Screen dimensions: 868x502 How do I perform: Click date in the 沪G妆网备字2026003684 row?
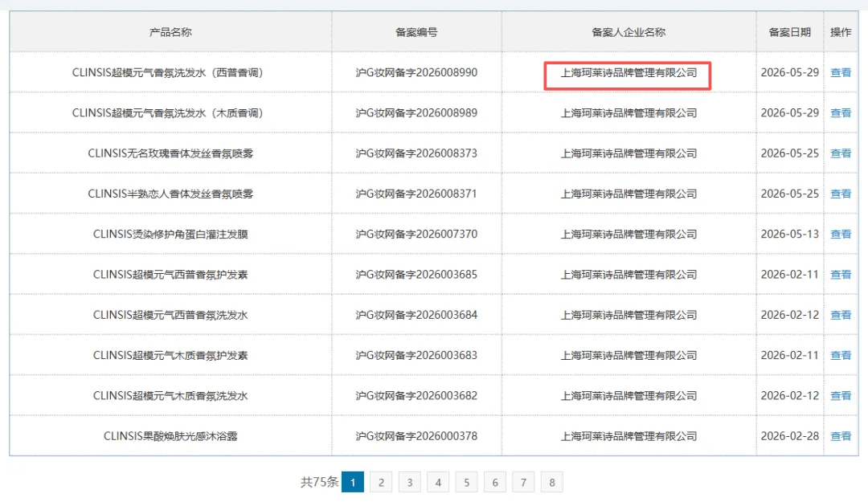(789, 315)
